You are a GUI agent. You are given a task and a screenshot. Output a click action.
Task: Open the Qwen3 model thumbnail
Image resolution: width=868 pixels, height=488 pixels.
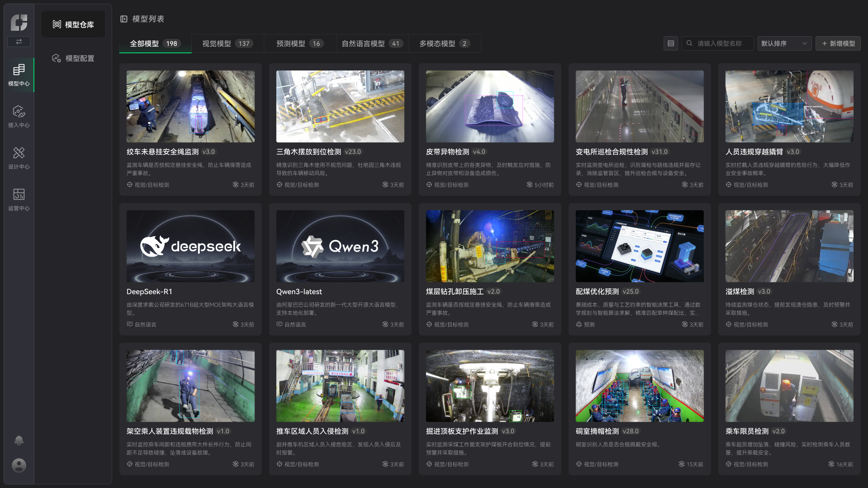[x=340, y=246]
